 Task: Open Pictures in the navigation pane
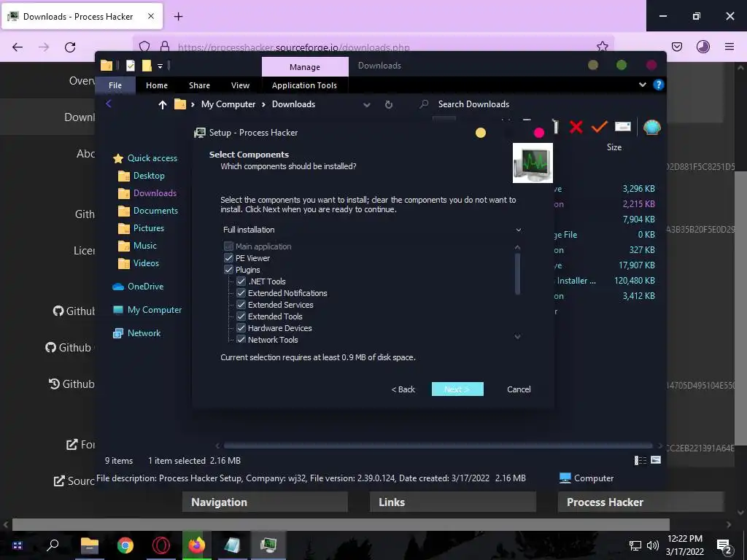click(x=148, y=228)
